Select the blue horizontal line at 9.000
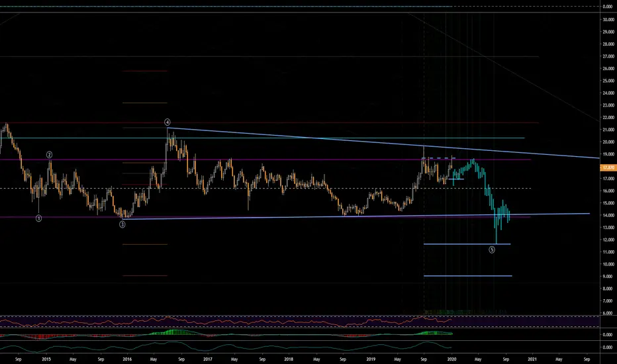Screen dimensions: 617x364 tap(468, 276)
